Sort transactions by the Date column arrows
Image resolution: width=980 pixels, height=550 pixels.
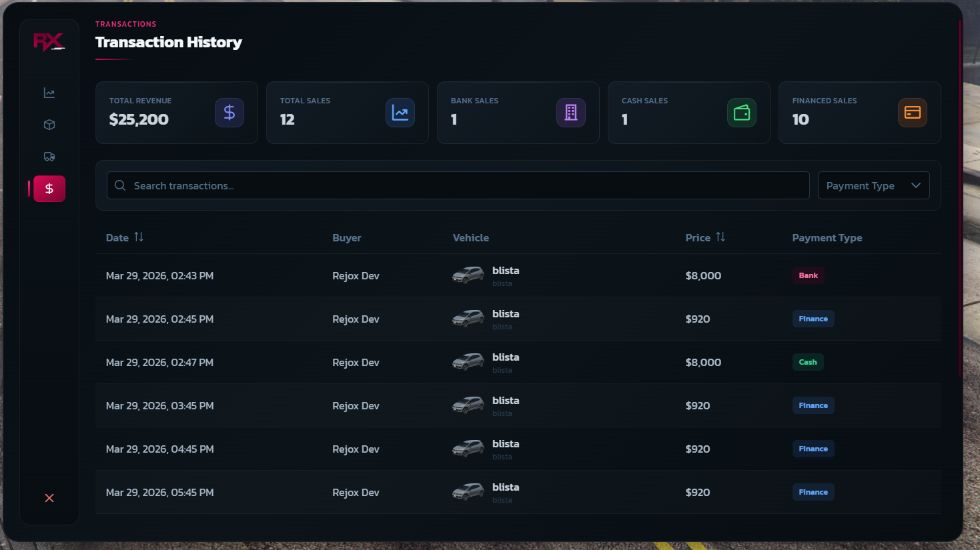[139, 237]
